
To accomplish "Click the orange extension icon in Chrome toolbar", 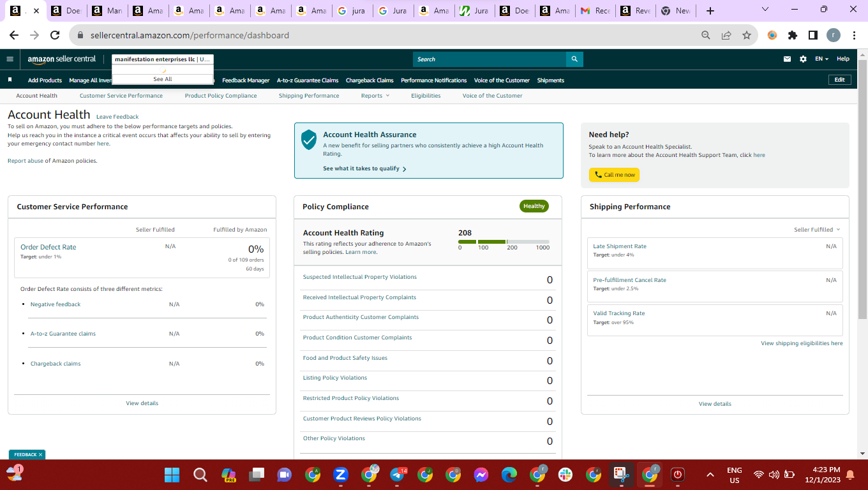I will coord(772,35).
